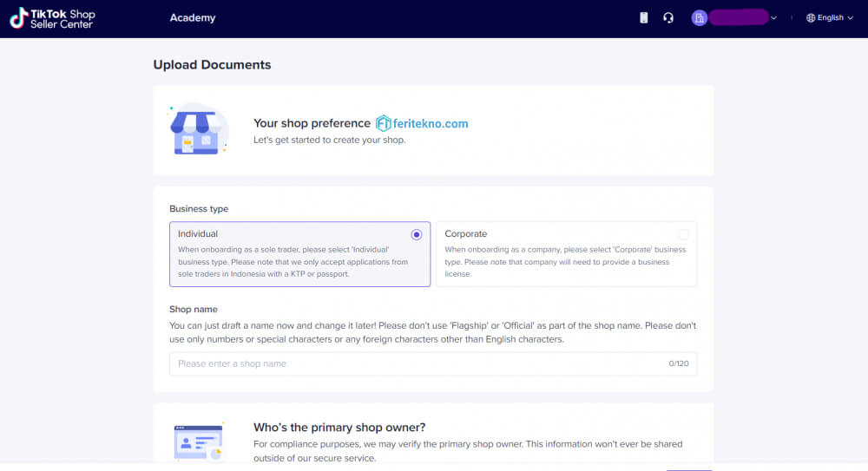Open the Academy menu item
This screenshot has width=868, height=471.
coord(193,17)
